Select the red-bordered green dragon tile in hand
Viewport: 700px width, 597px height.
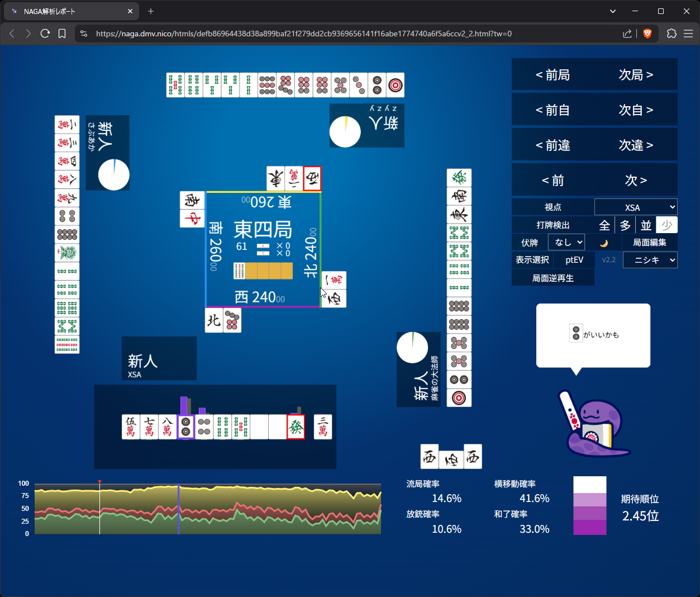pos(296,427)
